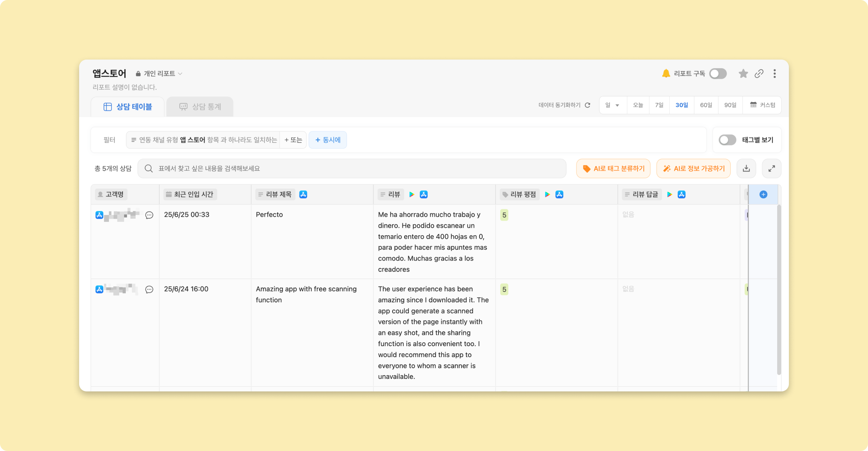This screenshot has height=451, width=868.
Task: Open the chat bubble for the Perfecto review
Action: pyautogui.click(x=149, y=215)
